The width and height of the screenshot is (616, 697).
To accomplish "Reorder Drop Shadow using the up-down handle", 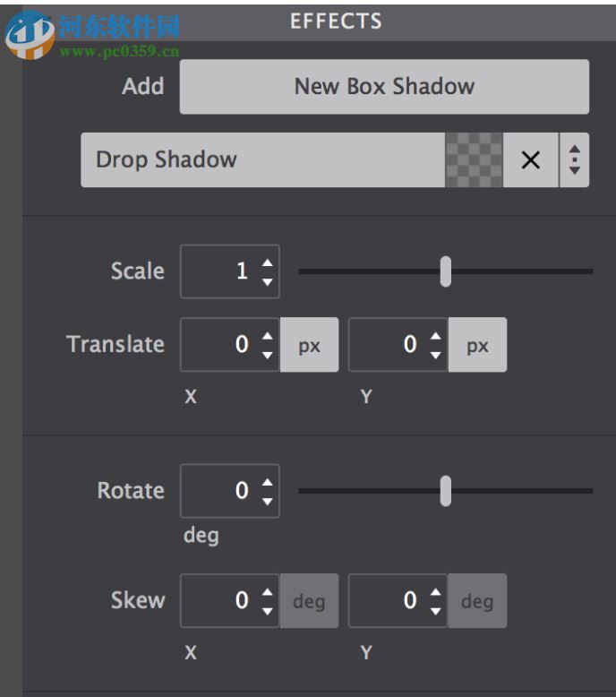I will click(575, 160).
